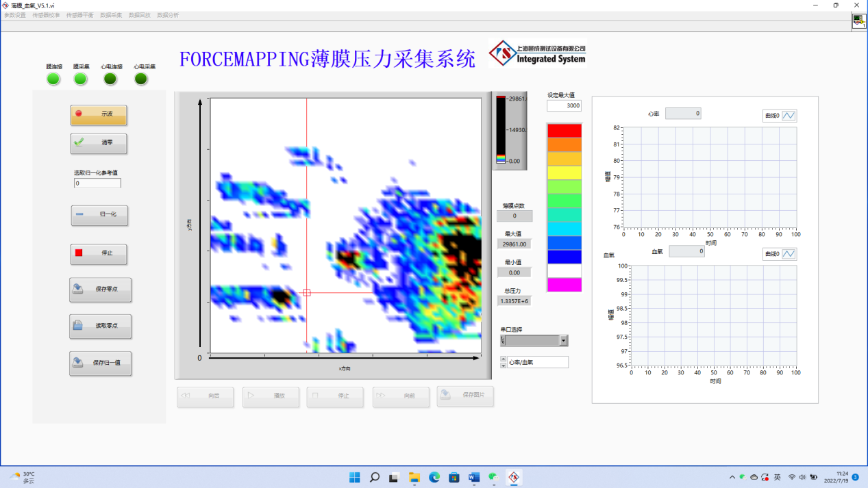The height and width of the screenshot is (488, 868).
Task: Select the 示波 oscilloscope tool
Action: pos(99,115)
